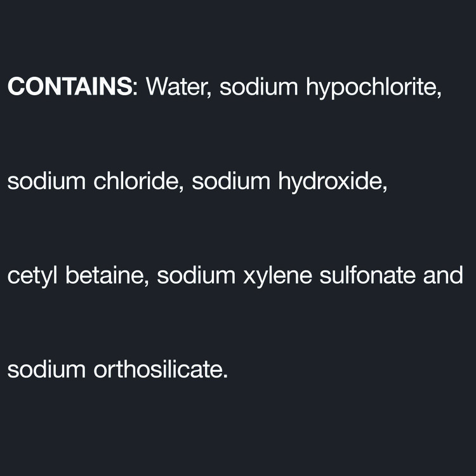Click the word cetyl

(29, 277)
